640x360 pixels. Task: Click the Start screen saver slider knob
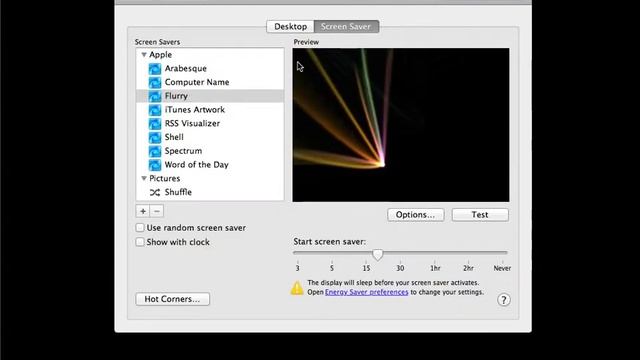click(x=378, y=255)
